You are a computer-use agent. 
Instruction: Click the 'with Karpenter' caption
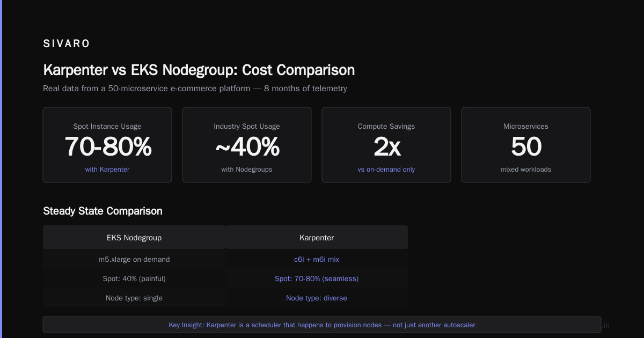click(x=107, y=170)
